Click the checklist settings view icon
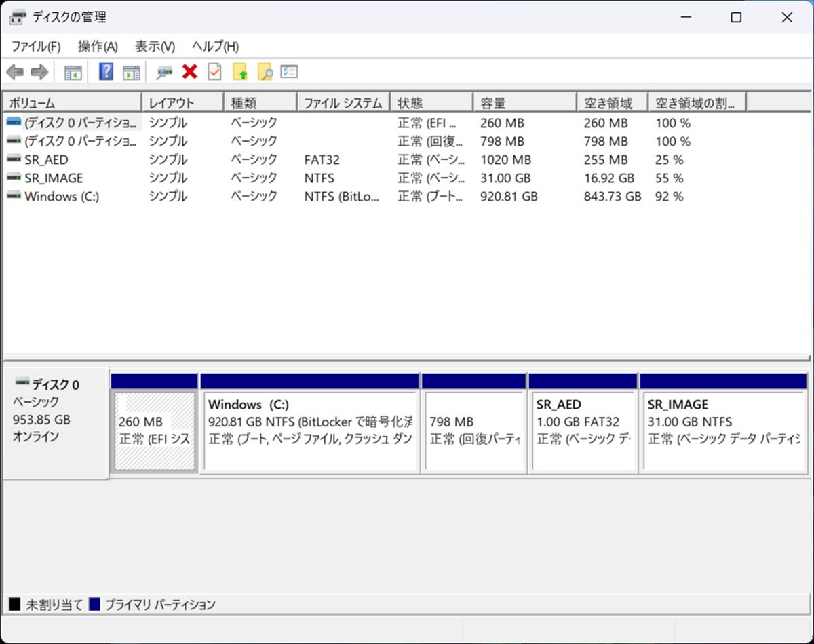Screen dimensions: 814x644 point(290,72)
